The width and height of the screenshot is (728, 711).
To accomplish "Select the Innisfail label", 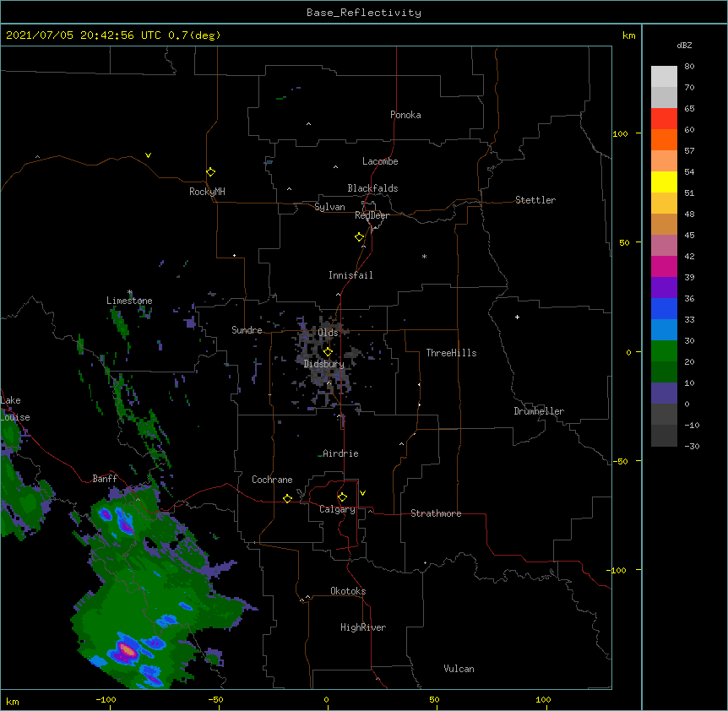I will pyautogui.click(x=350, y=275).
